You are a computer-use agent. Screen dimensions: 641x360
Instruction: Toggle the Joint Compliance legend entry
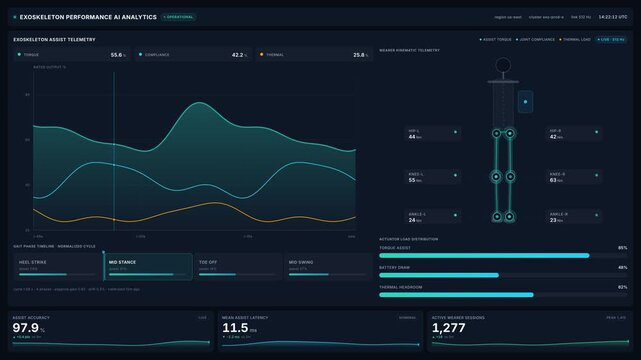pyautogui.click(x=535, y=40)
